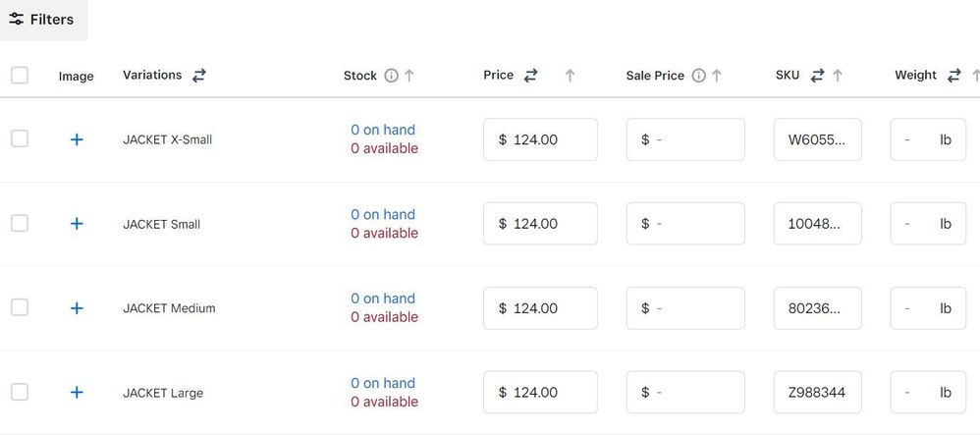Click the Weight bulk-edit swap icon
980x435 pixels.
tap(954, 75)
